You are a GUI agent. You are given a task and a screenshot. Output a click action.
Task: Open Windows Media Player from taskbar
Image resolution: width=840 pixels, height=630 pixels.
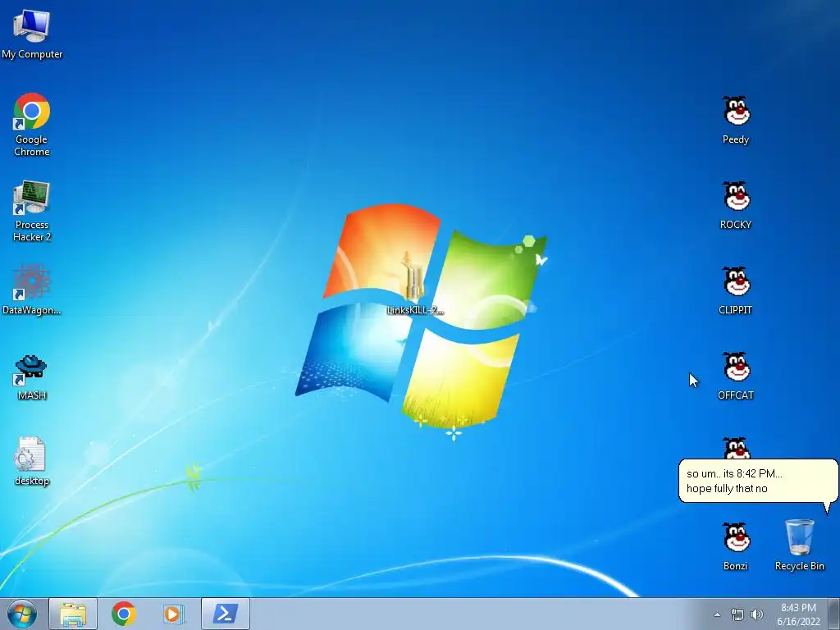click(x=174, y=614)
